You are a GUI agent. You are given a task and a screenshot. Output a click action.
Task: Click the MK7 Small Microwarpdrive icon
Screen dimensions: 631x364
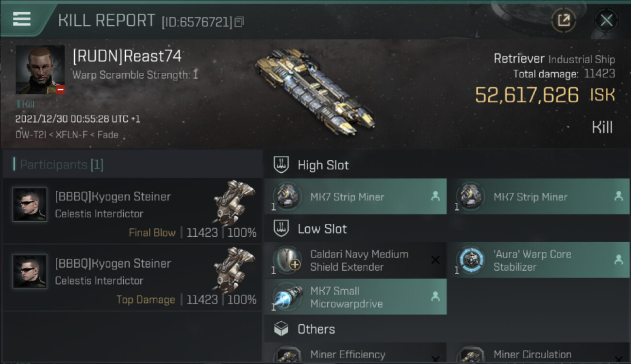287,297
